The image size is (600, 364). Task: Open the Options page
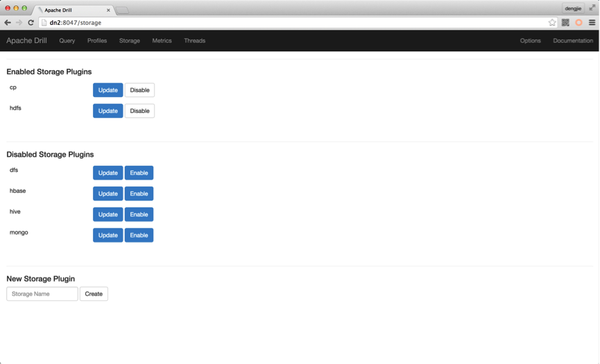[530, 40]
